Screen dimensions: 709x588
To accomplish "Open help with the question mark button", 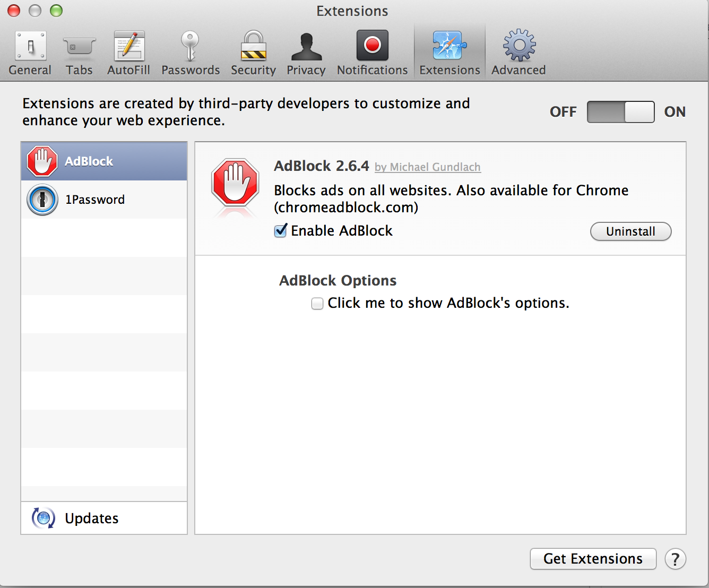I will pos(676,559).
